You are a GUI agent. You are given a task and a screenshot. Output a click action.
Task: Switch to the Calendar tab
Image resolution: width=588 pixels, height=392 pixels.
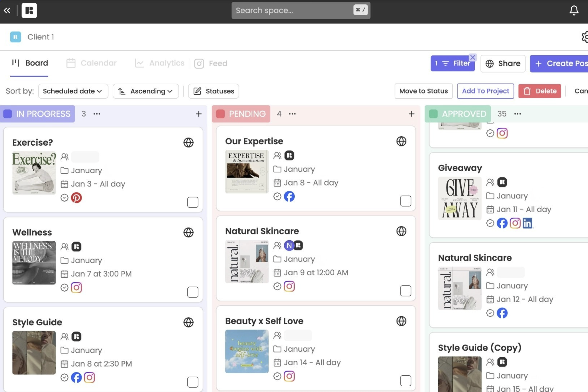coord(92,63)
